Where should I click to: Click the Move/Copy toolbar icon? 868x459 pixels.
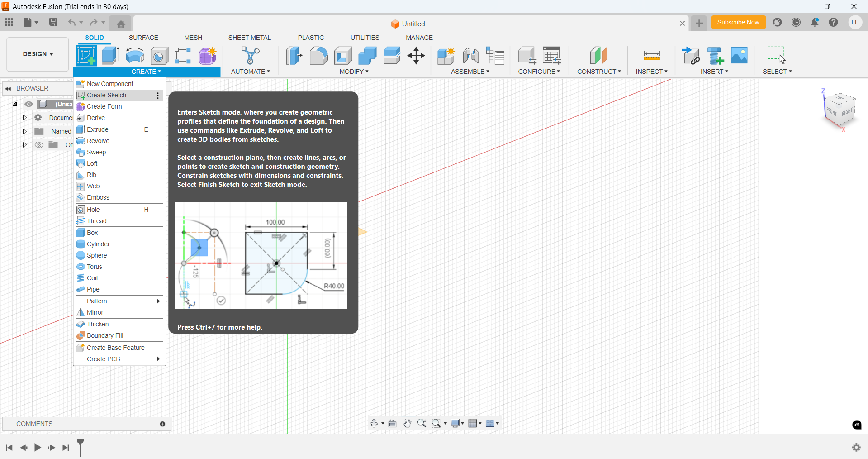[x=416, y=56]
